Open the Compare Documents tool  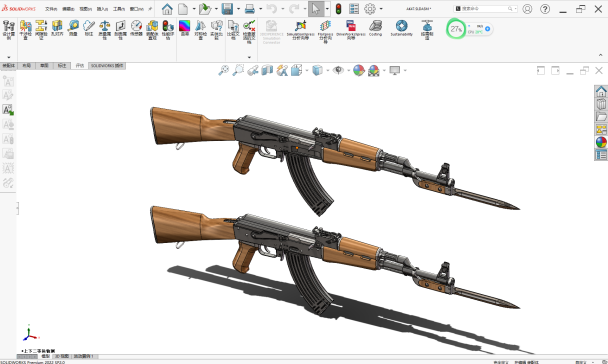point(233,30)
